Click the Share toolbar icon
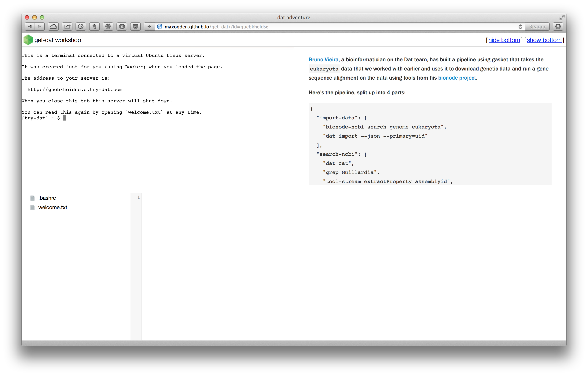 click(67, 27)
